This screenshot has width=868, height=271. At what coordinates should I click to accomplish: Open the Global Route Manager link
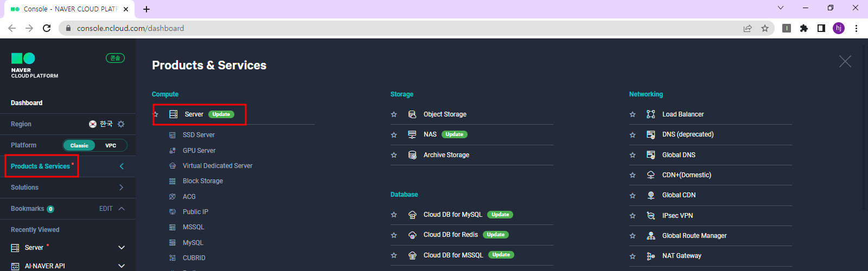pos(694,236)
